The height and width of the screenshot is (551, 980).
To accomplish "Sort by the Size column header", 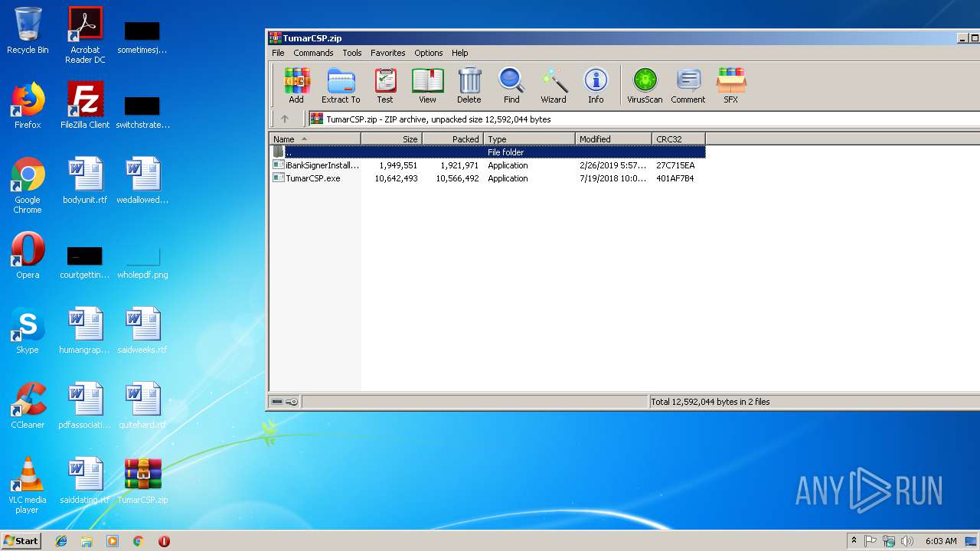I will click(x=392, y=139).
